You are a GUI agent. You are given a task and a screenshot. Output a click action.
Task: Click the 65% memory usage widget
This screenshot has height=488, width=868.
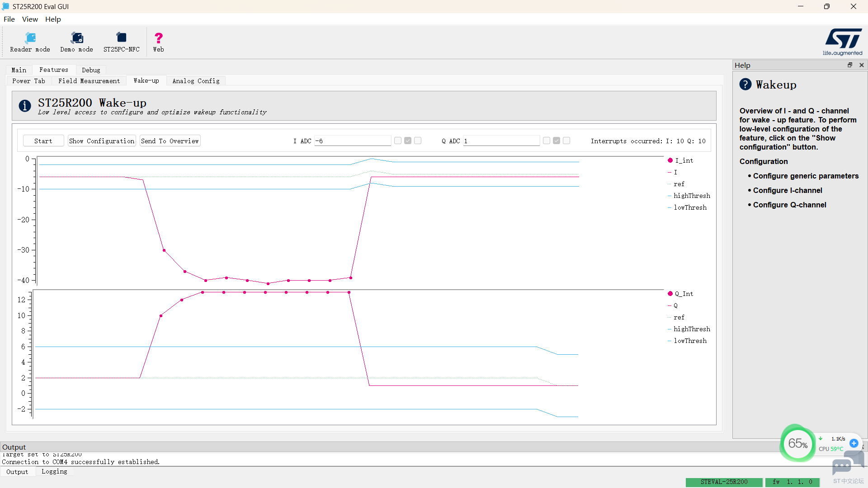coord(797,443)
